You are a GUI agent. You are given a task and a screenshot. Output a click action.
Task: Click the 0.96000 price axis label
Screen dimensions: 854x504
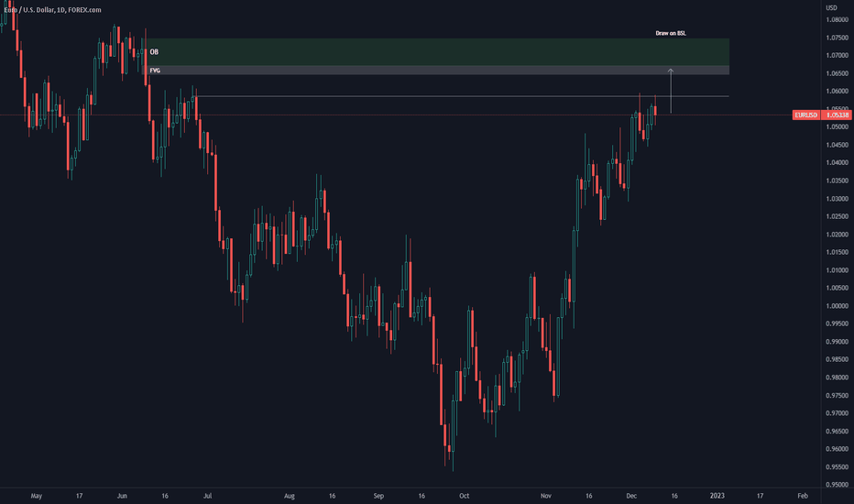[x=838, y=450]
